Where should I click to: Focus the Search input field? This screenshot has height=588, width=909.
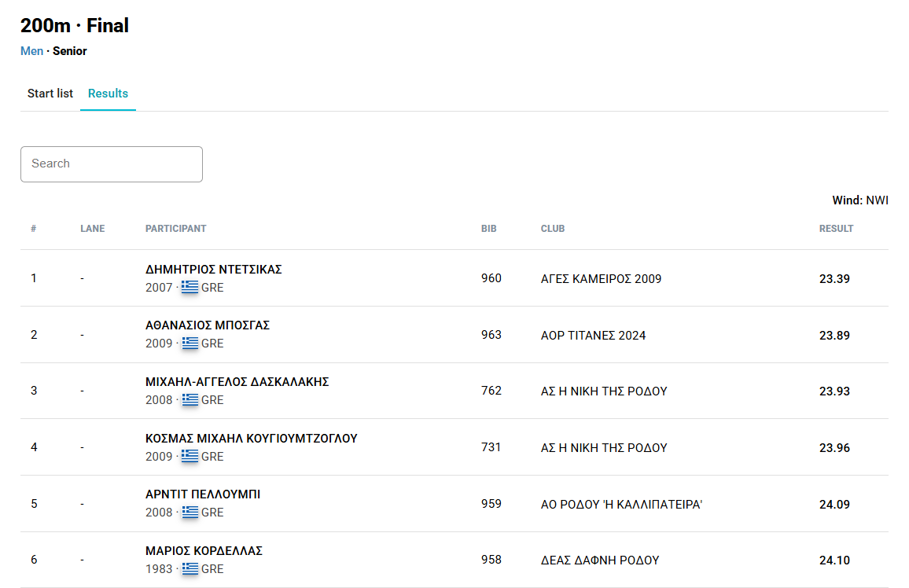tap(112, 164)
